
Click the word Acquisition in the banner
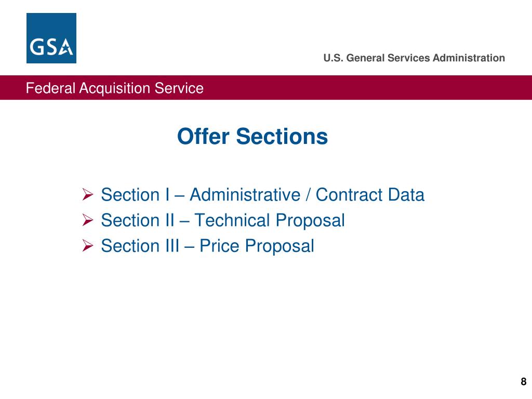[x=114, y=88]
